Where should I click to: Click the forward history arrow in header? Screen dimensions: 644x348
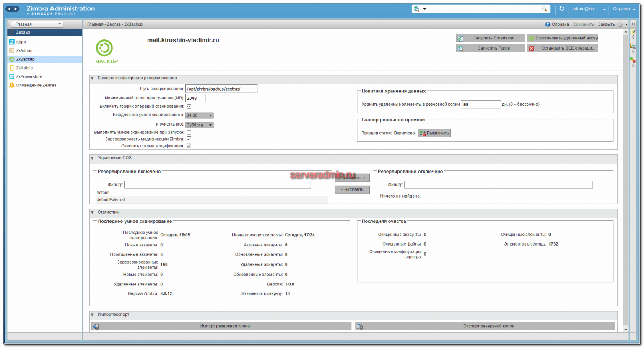coord(16,9)
